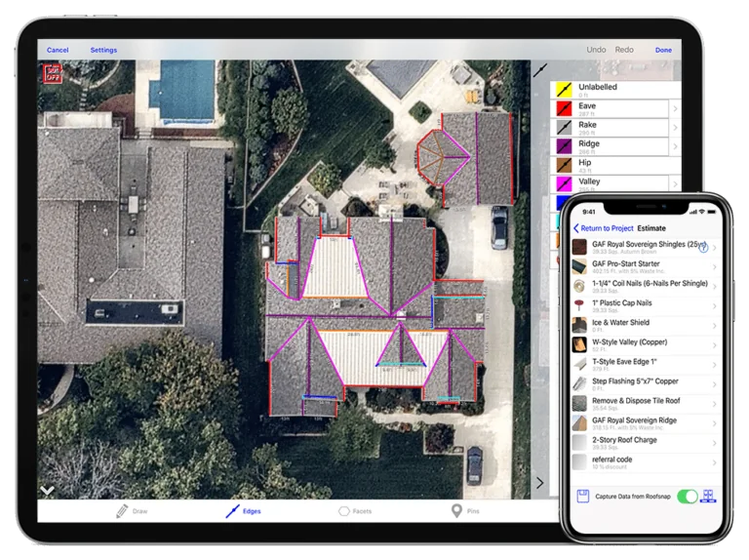749x560 pixels.
Task: Expand the Coil Nails row chevron
Action: pos(714,287)
